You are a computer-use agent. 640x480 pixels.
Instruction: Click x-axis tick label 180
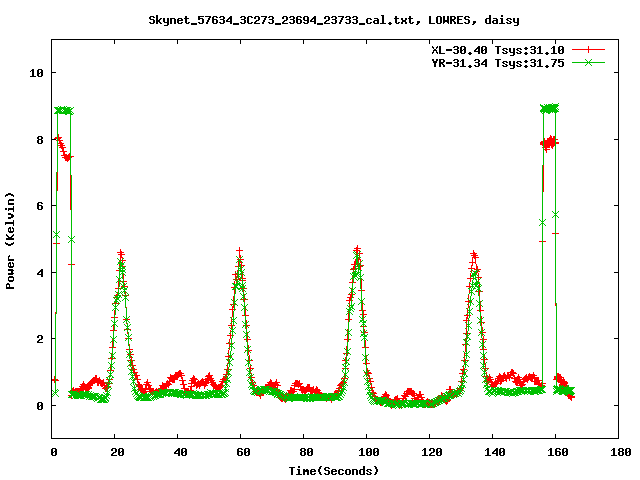(x=621, y=452)
